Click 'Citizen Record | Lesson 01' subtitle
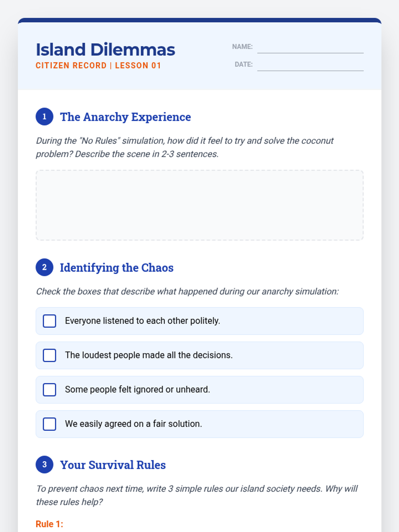This screenshot has width=399, height=532. click(x=98, y=66)
